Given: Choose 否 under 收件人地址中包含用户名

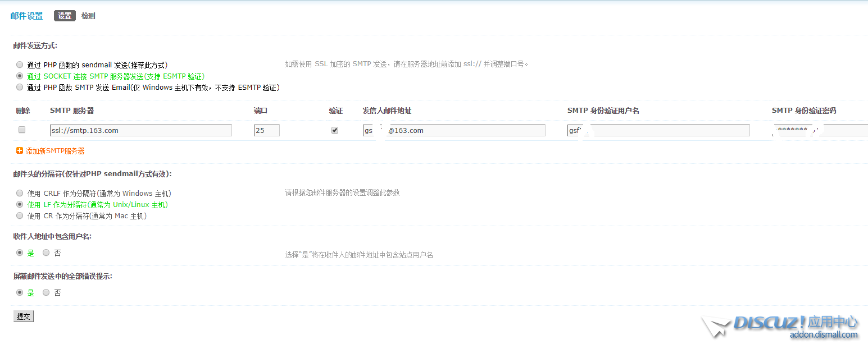Looking at the screenshot, I should point(46,253).
